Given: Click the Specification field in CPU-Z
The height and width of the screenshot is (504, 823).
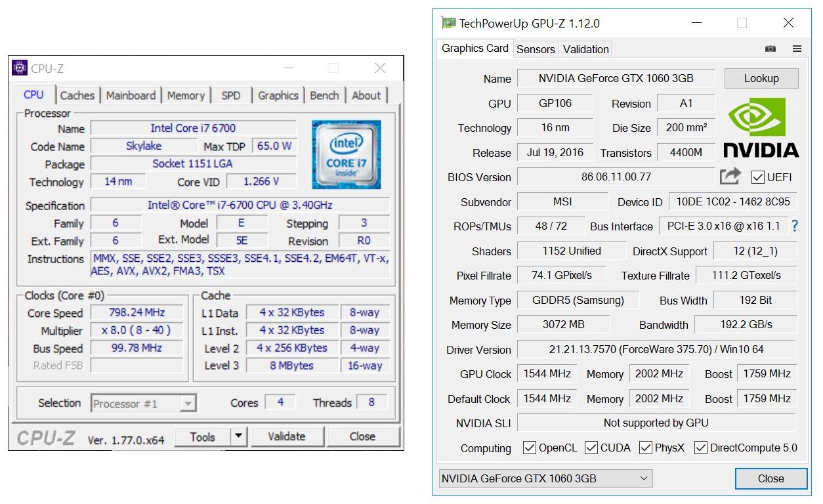Looking at the screenshot, I should pos(240,205).
